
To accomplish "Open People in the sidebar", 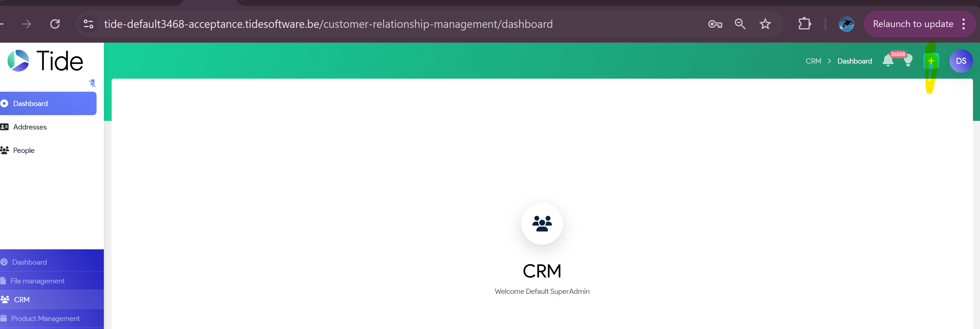I will click(x=24, y=150).
